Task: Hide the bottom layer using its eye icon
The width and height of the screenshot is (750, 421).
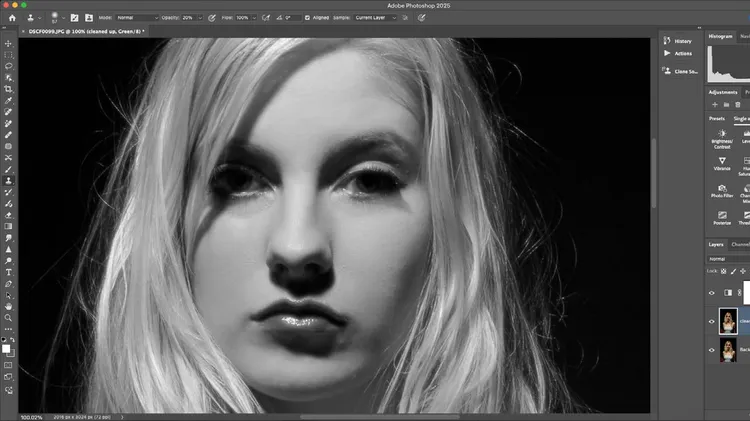Action: [712, 350]
